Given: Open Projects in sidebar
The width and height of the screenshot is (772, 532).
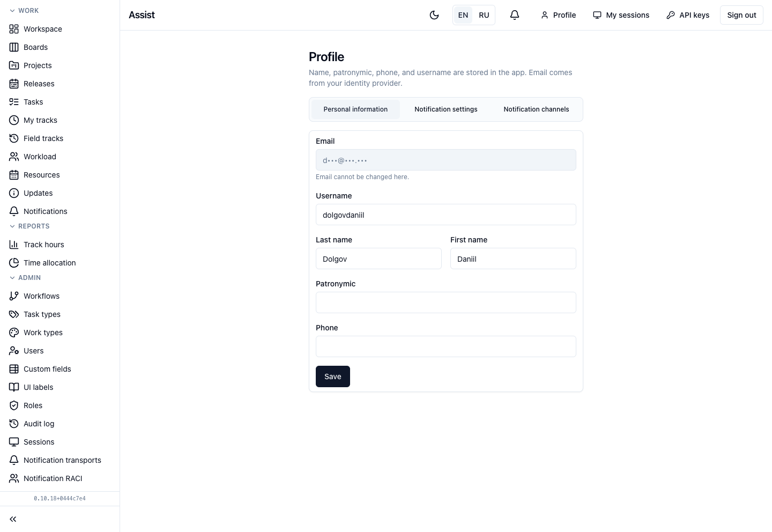Looking at the screenshot, I should (x=60, y=65).
